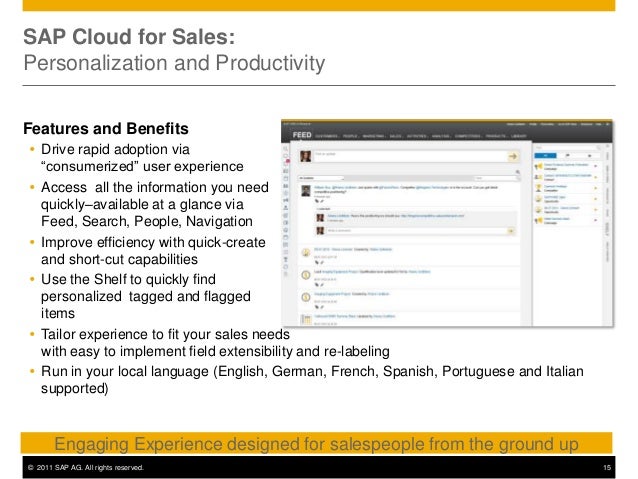Toggle the marker on the third shelf item
The image size is (638, 479).
(595, 188)
